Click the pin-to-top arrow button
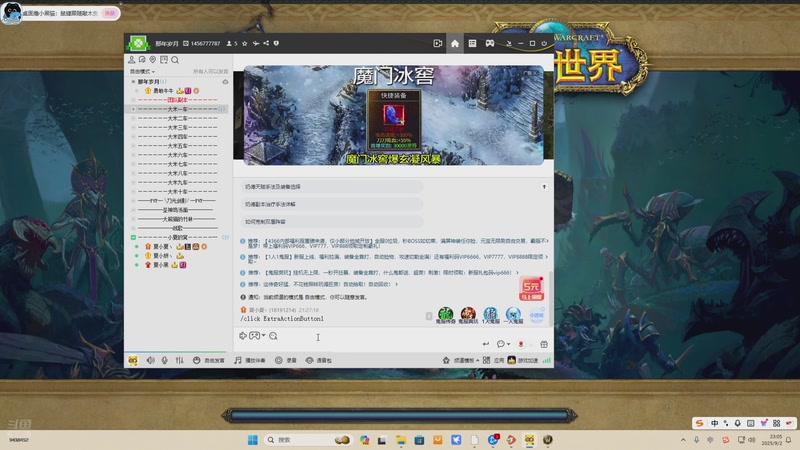Screen dimensions: 800x450 pyautogui.click(x=544, y=187)
